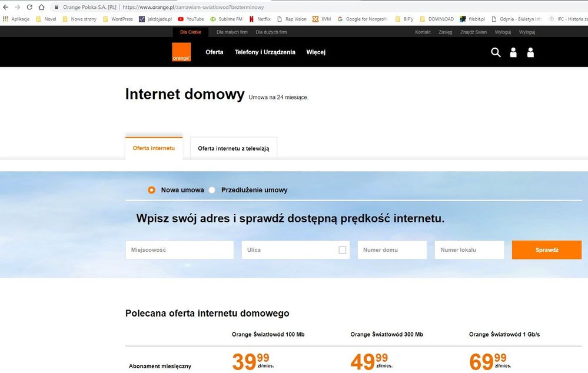Viewport: 588px width, 373px height.
Task: Select the Nowa umowa radio option
Action: 152,190
